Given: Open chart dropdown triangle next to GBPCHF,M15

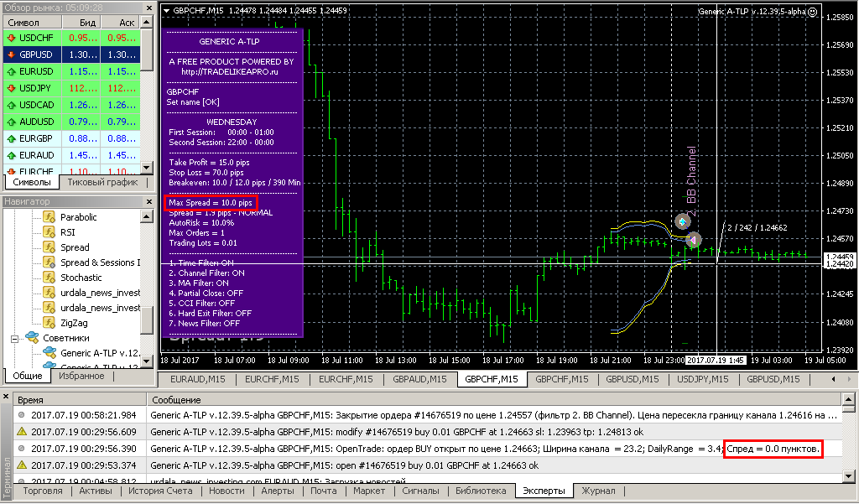Looking at the screenshot, I should coord(167,10).
